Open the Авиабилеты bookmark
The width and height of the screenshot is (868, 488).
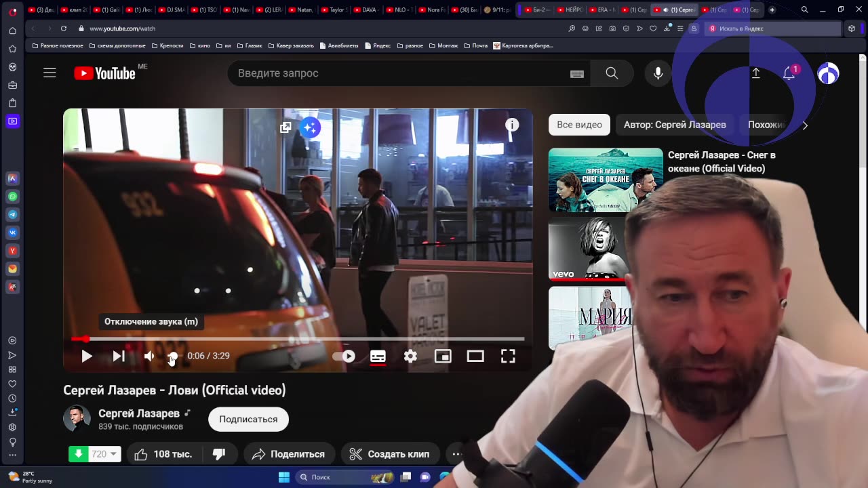[x=338, y=45]
